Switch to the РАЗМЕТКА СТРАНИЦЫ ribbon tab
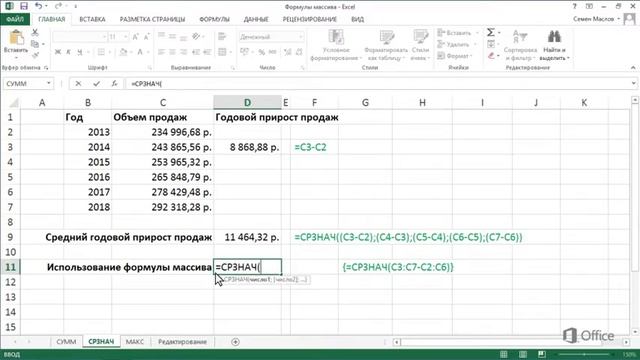This screenshot has height=360, width=640. (x=152, y=19)
